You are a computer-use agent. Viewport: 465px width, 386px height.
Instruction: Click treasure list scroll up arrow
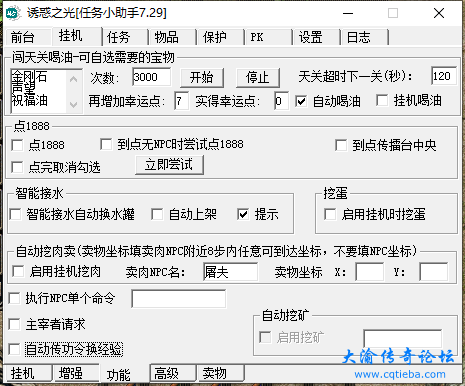tap(74, 79)
